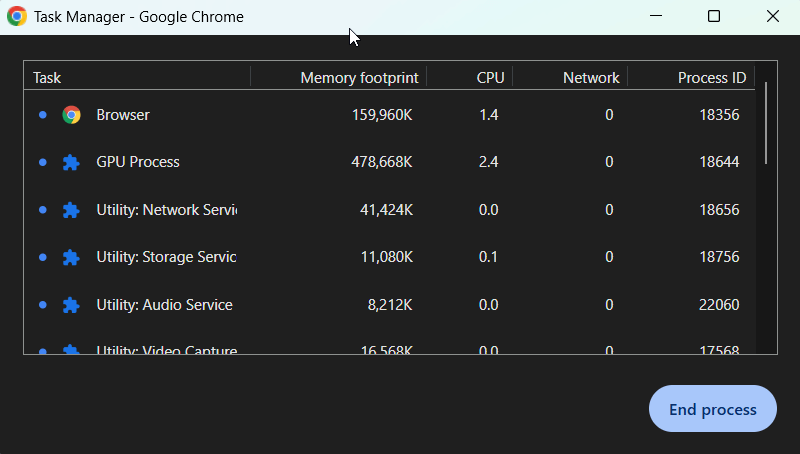Click the task list vertical scrollbar thumb
This screenshot has height=454, width=800.
766,123
